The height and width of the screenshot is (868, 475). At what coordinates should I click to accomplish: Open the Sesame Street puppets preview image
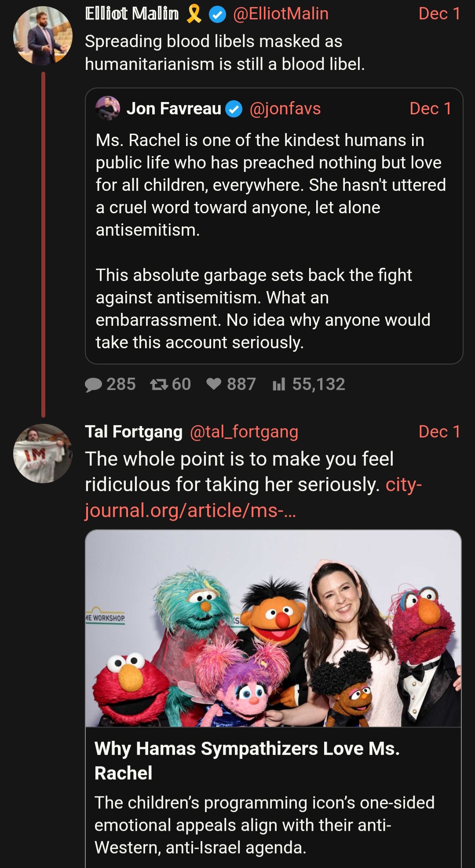pos(273,628)
